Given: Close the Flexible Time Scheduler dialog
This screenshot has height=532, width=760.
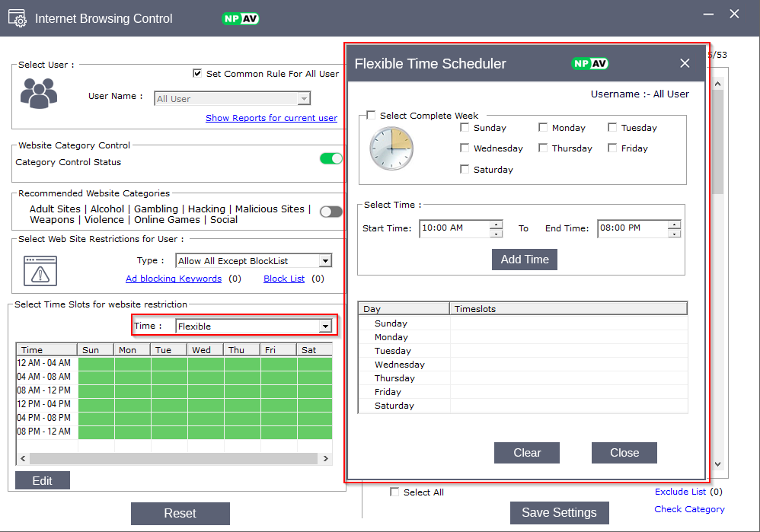Looking at the screenshot, I should click(685, 64).
